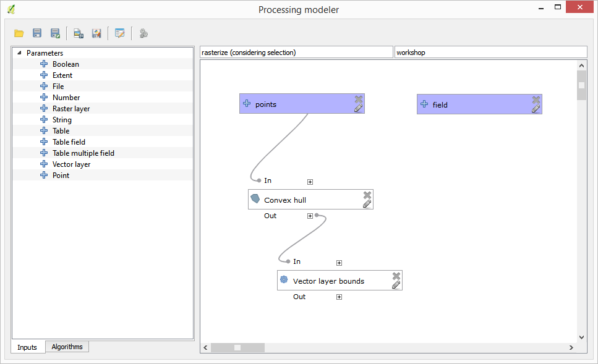Switch to the Algorithms tab

tap(67, 347)
